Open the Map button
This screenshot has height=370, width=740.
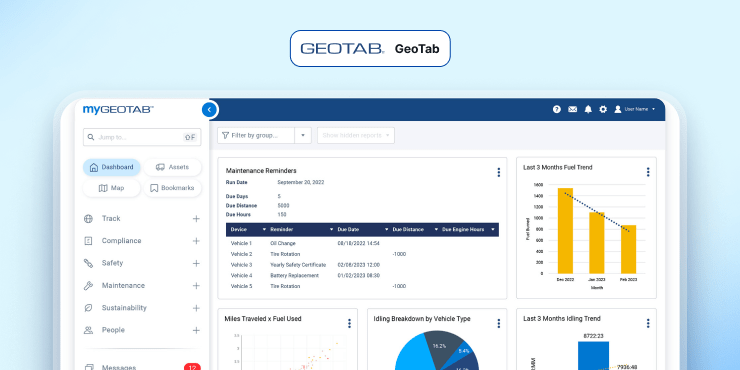pyautogui.click(x=112, y=188)
